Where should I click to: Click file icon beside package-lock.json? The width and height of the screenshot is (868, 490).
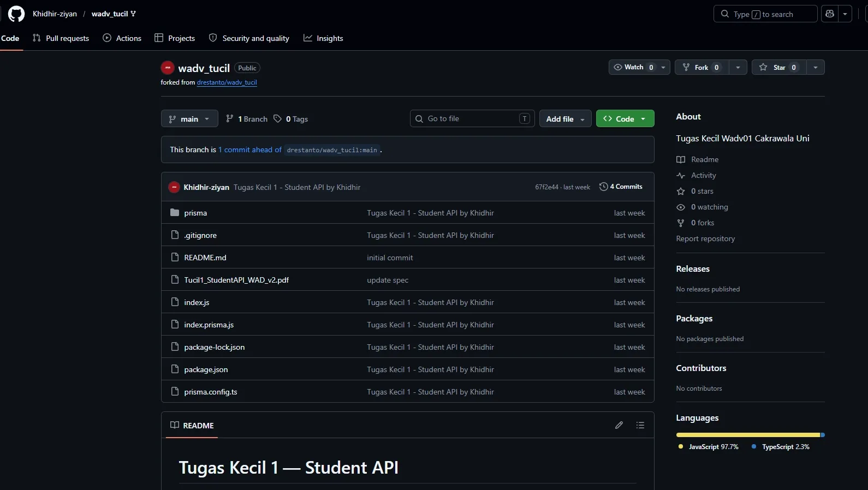(175, 346)
